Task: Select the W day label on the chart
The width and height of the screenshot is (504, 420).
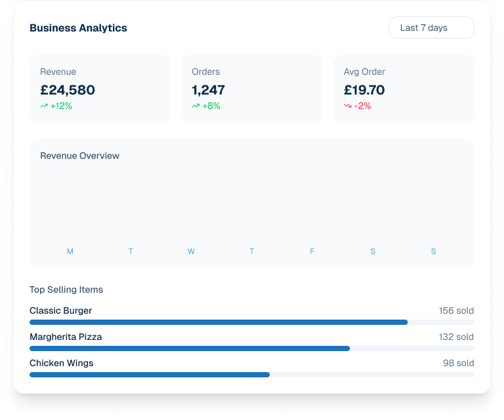Action: pyautogui.click(x=191, y=251)
